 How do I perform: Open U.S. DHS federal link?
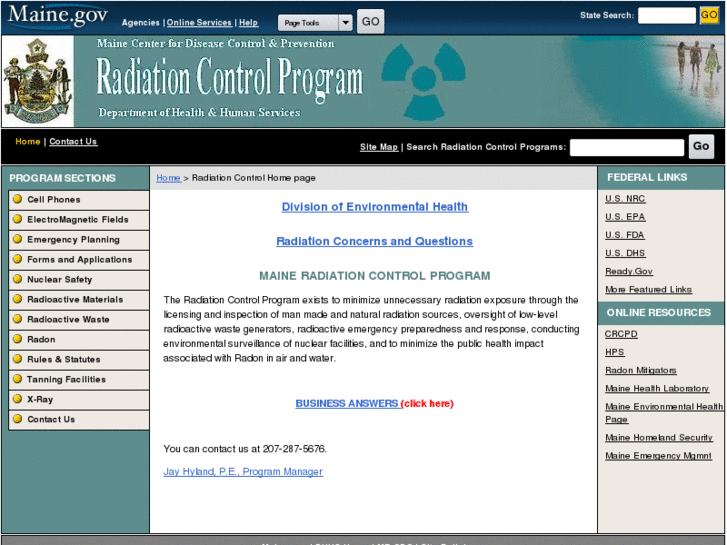625,253
